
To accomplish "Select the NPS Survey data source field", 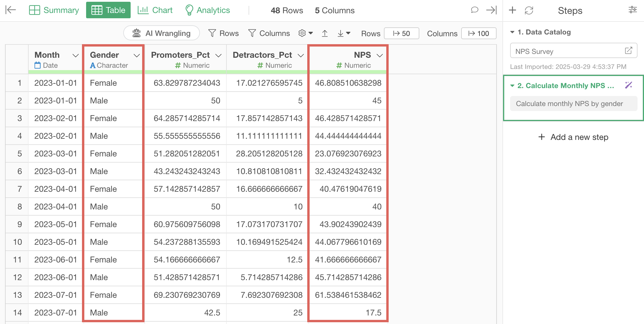I will click(x=574, y=51).
